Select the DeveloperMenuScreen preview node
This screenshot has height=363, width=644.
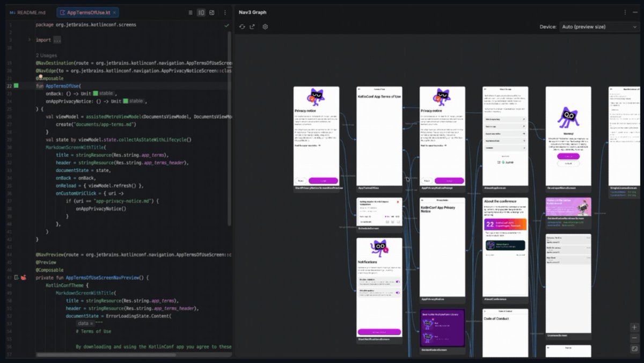(568, 139)
